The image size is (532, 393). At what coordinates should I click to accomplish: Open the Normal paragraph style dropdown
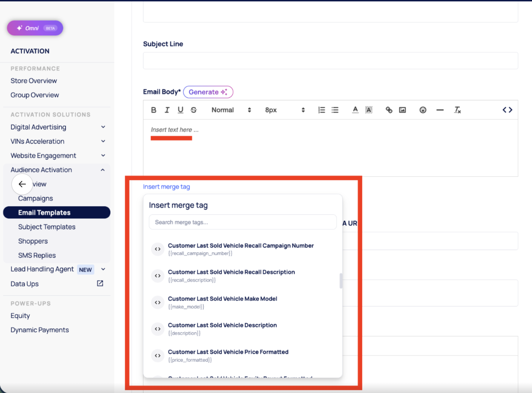tap(231, 110)
